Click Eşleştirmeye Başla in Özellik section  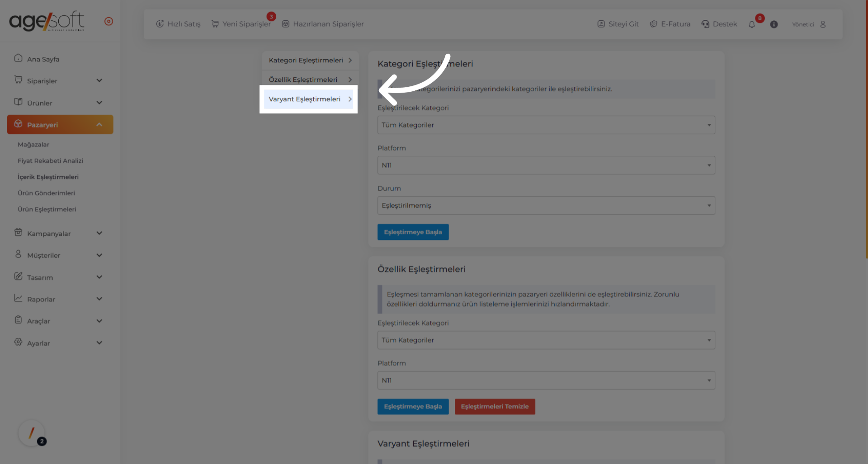pos(413,407)
